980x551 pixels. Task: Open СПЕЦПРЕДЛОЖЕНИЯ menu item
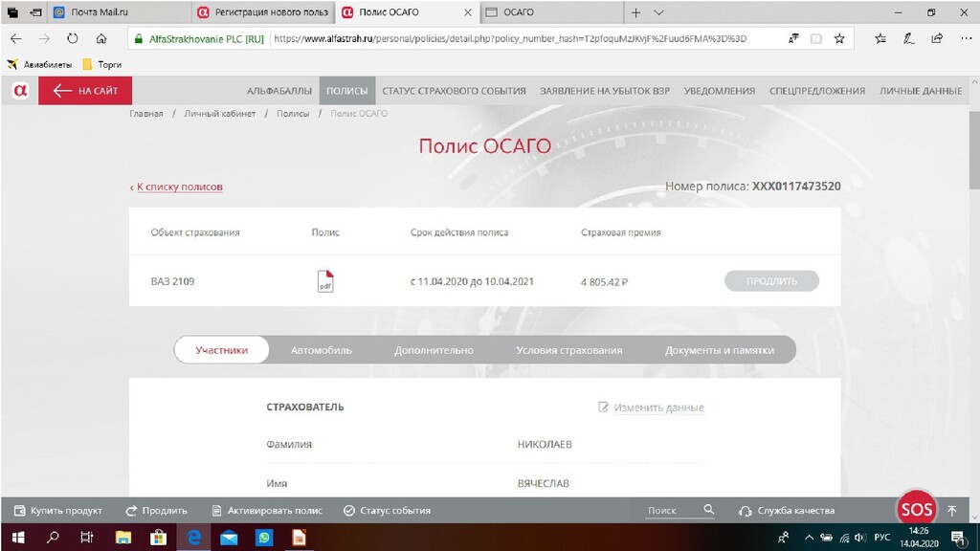tap(817, 91)
